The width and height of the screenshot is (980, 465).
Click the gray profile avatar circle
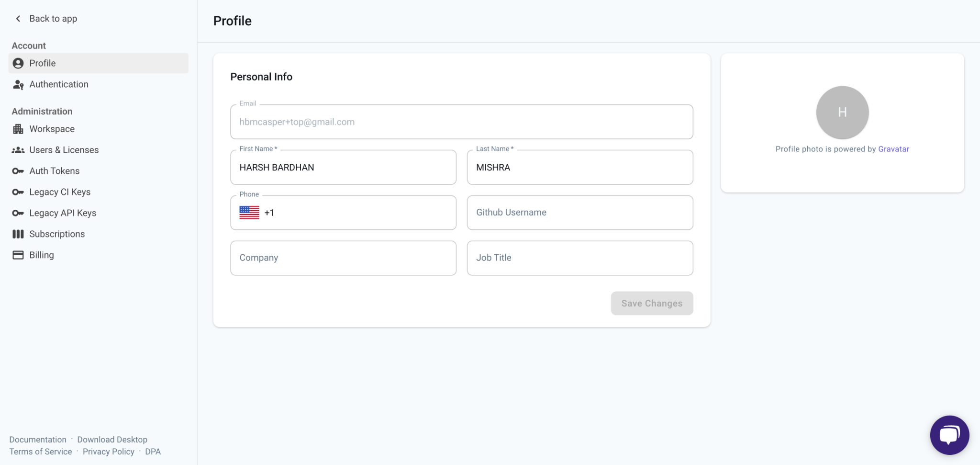coord(842,112)
